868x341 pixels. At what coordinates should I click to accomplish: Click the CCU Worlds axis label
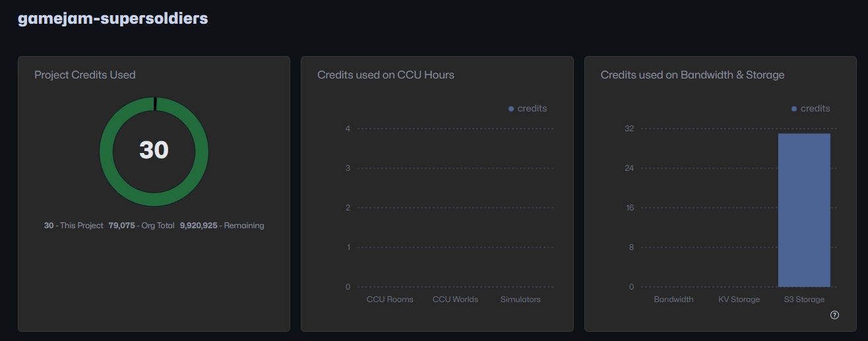(x=455, y=299)
